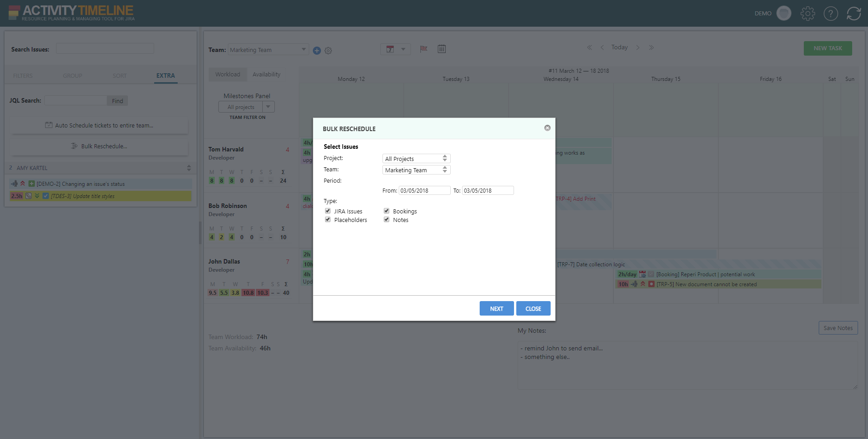Click the refresh sync icon

coord(854,14)
